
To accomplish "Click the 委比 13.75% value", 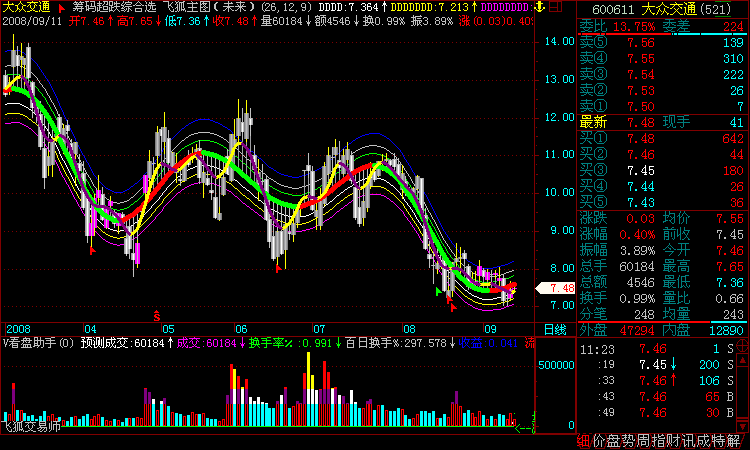I will [x=634, y=27].
